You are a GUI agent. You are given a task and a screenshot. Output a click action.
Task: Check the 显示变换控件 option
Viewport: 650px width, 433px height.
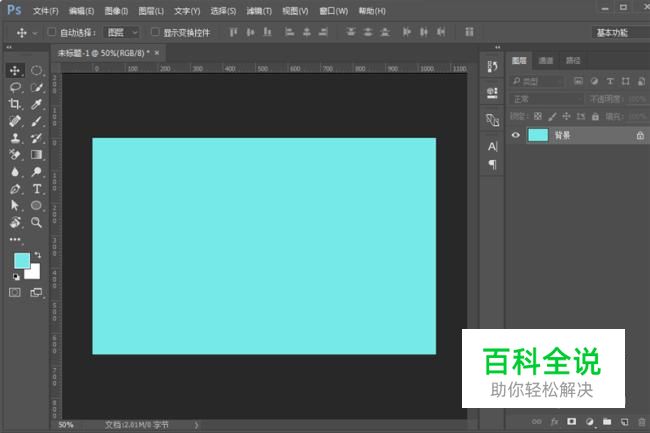coord(155,32)
